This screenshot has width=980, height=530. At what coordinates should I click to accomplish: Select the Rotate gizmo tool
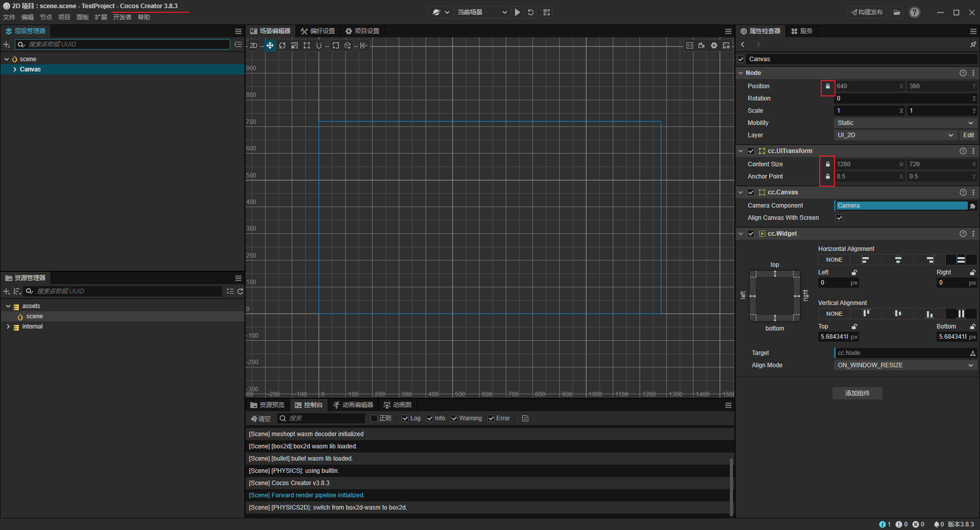coord(282,45)
